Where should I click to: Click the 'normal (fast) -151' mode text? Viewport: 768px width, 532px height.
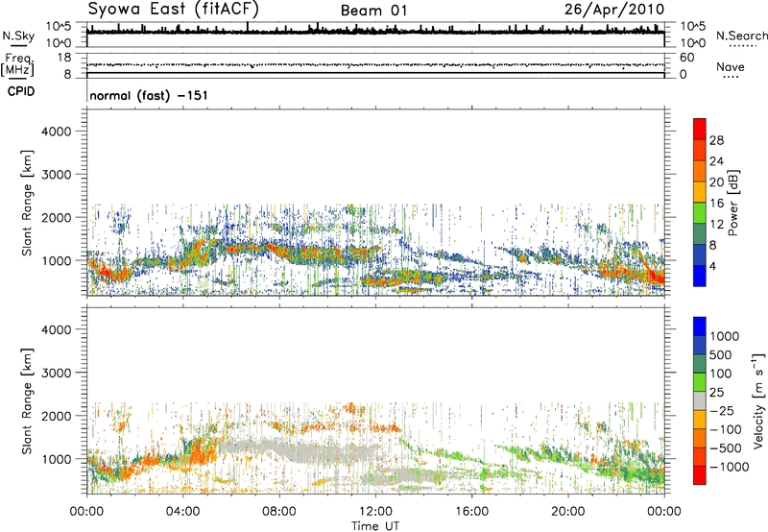(149, 95)
